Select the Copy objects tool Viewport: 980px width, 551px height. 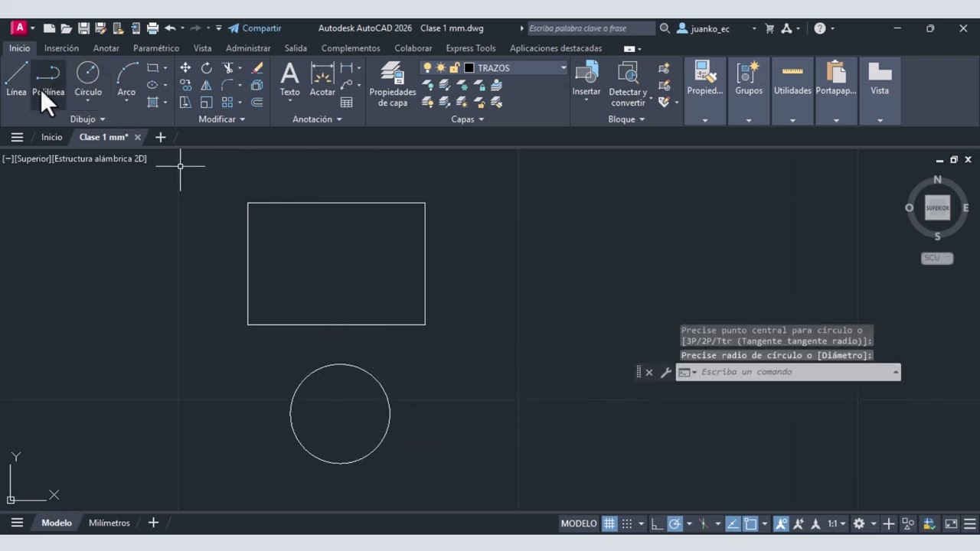[185, 85]
